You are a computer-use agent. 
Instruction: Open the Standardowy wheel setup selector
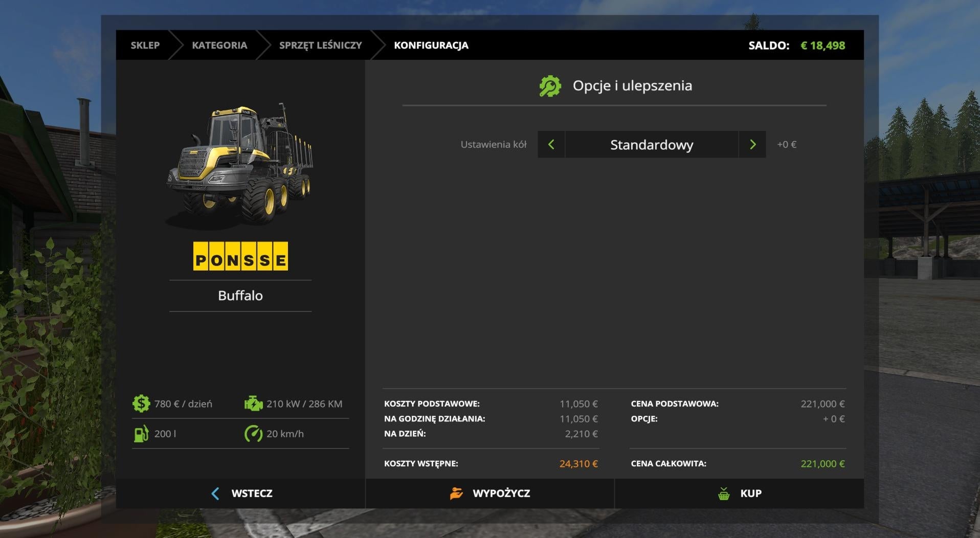click(652, 145)
